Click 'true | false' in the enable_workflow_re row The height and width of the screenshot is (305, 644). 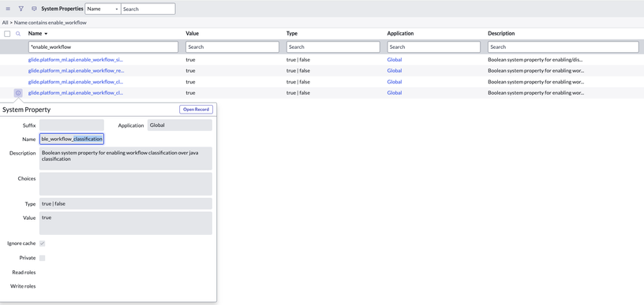click(x=298, y=70)
